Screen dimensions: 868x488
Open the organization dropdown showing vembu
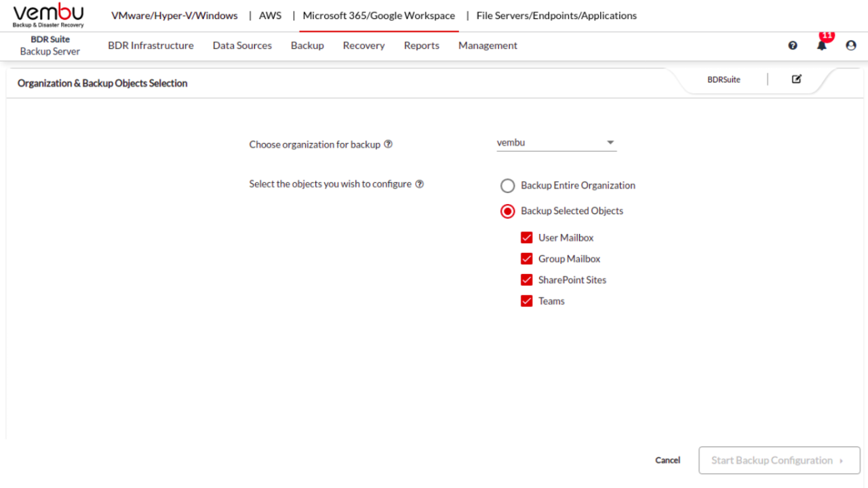tap(557, 143)
